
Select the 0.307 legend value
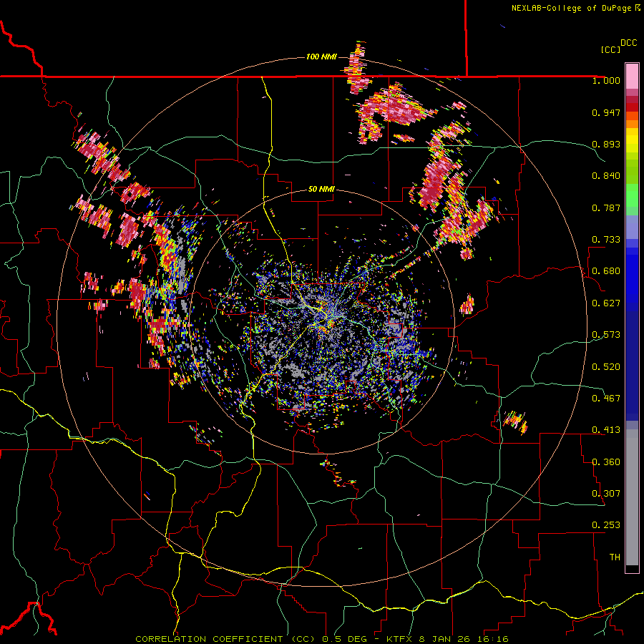pos(606,494)
